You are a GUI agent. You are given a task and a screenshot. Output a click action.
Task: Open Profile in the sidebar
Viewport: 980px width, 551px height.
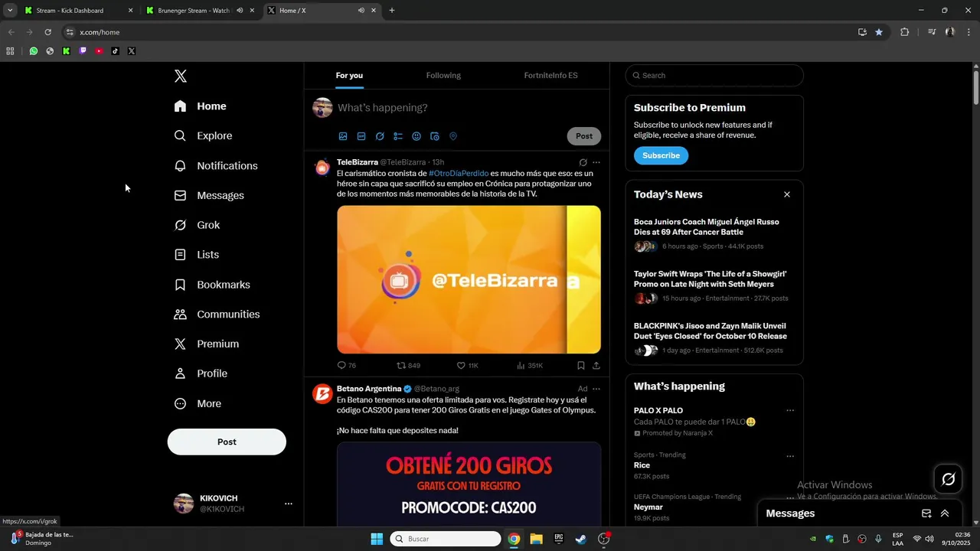coord(201,373)
